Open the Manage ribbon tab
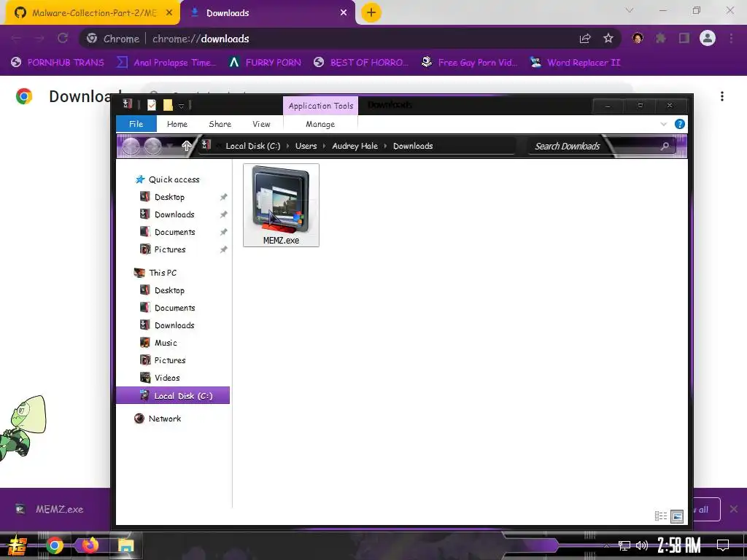The width and height of the screenshot is (747, 560). [x=320, y=124]
